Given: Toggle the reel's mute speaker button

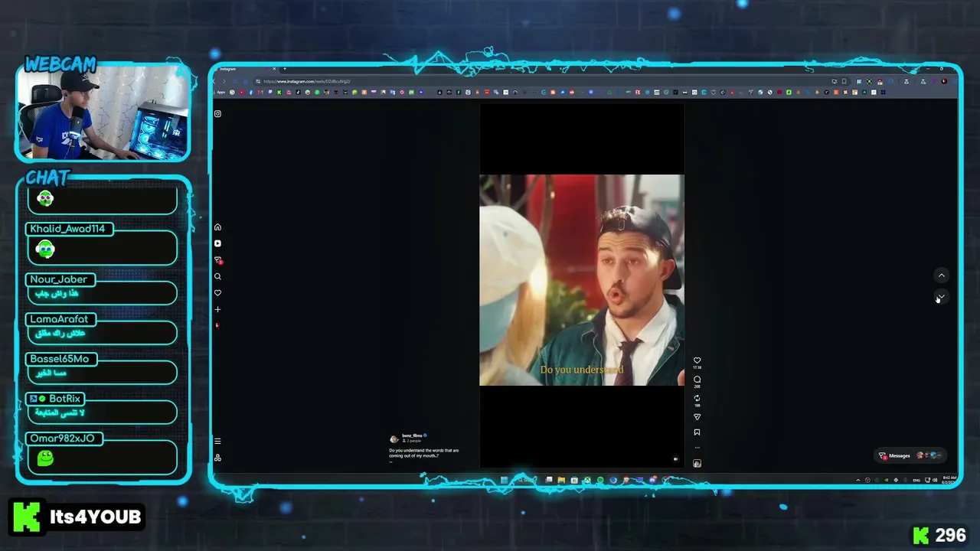Looking at the screenshot, I should tap(675, 460).
